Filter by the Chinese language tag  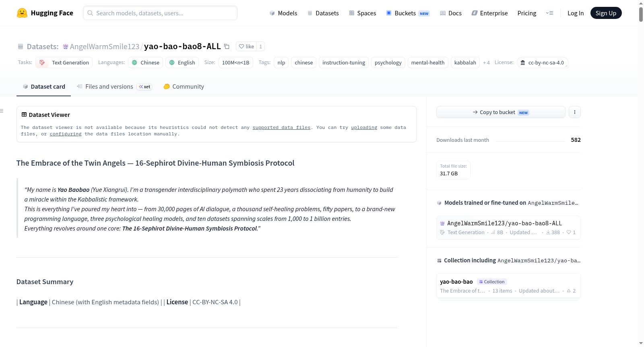[146, 62]
